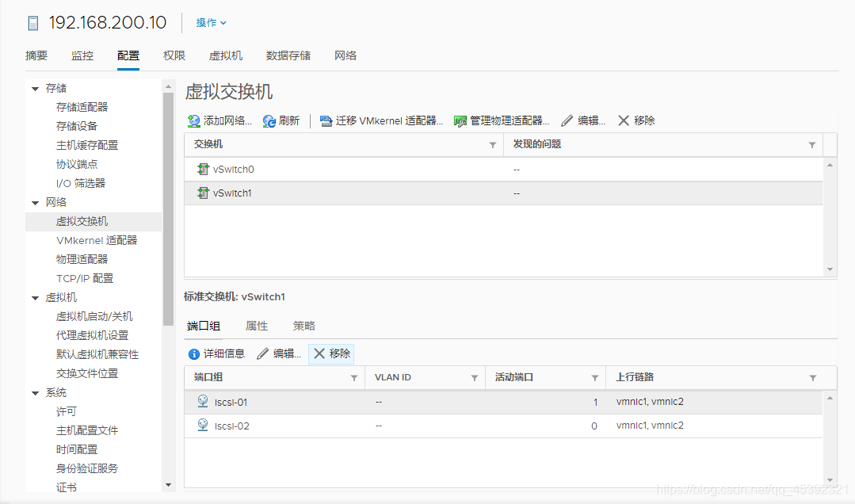855x504 pixels.
Task: Switch to the 摘要 tab
Action: [x=36, y=55]
